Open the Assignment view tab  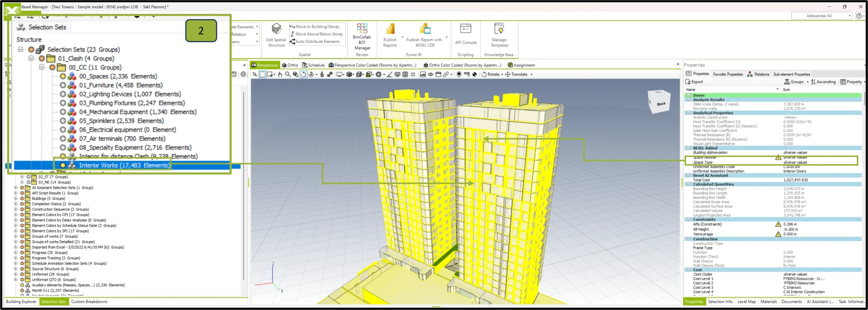point(521,65)
